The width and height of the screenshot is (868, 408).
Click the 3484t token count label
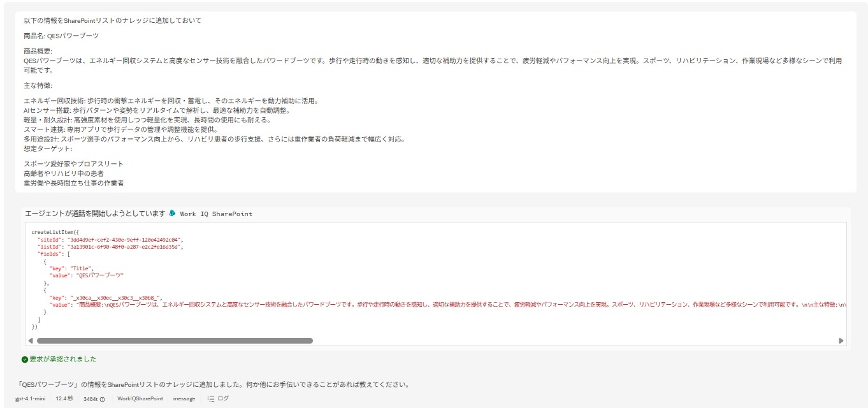(x=90, y=399)
